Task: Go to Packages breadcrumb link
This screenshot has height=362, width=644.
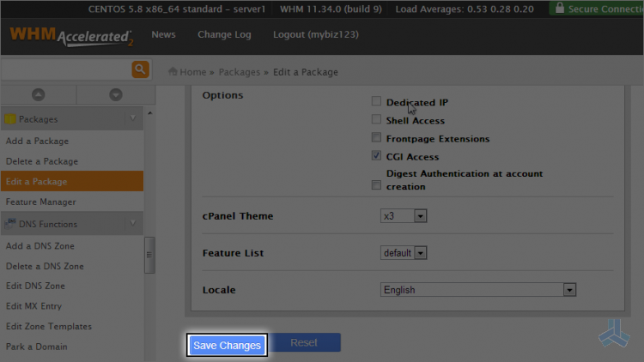Action: click(240, 72)
